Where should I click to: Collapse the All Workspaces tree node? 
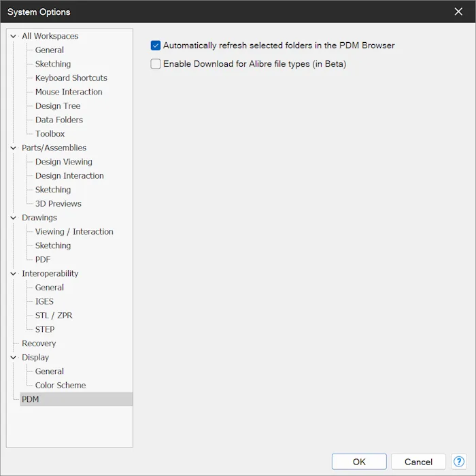[13, 36]
